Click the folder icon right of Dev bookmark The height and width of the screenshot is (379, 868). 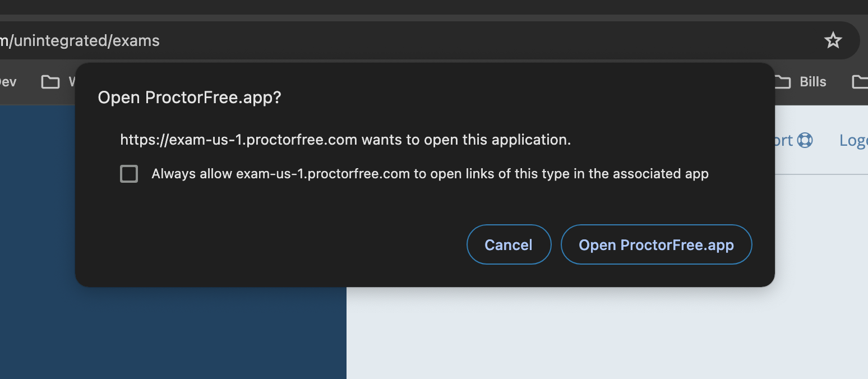coord(50,82)
